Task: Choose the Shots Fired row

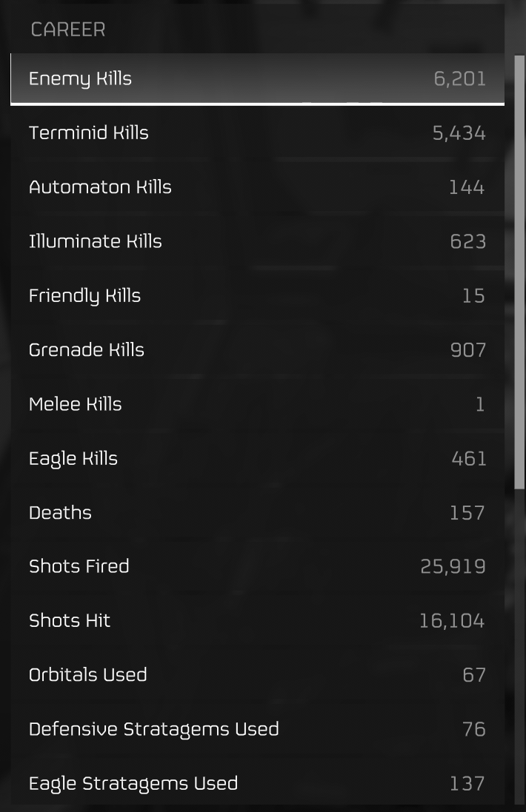Action: (258, 566)
